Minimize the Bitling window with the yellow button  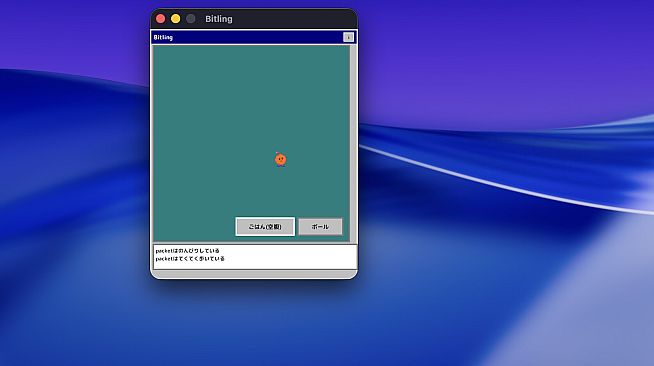click(x=176, y=19)
